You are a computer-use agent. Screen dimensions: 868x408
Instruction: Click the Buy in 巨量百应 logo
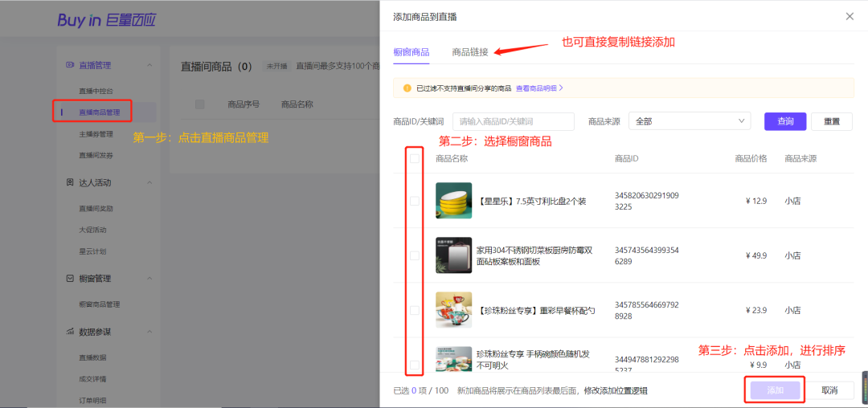(107, 20)
